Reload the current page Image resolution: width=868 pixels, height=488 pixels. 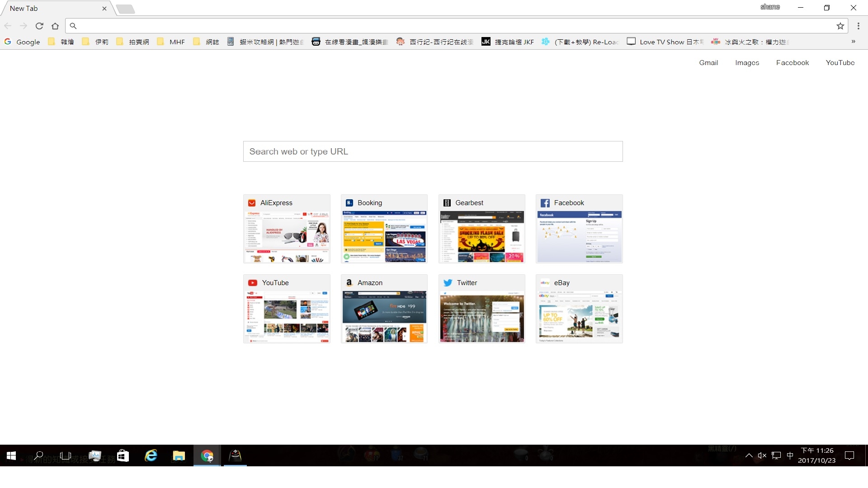(39, 26)
